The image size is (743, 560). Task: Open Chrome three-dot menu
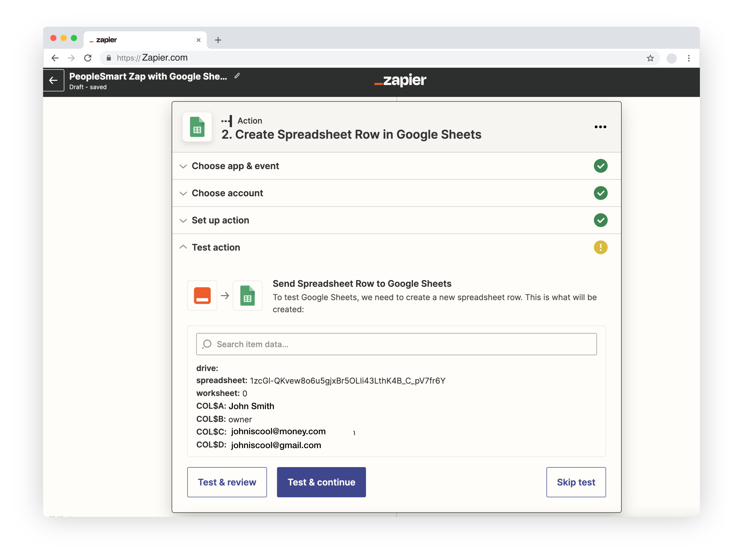689,58
